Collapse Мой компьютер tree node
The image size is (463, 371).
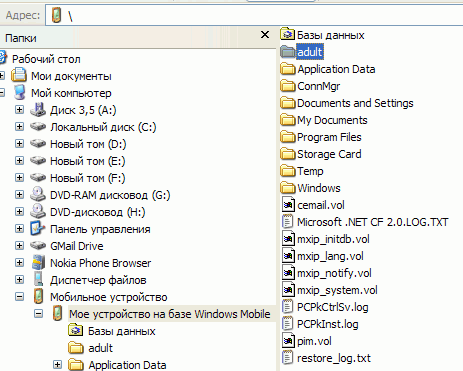pos(2,93)
